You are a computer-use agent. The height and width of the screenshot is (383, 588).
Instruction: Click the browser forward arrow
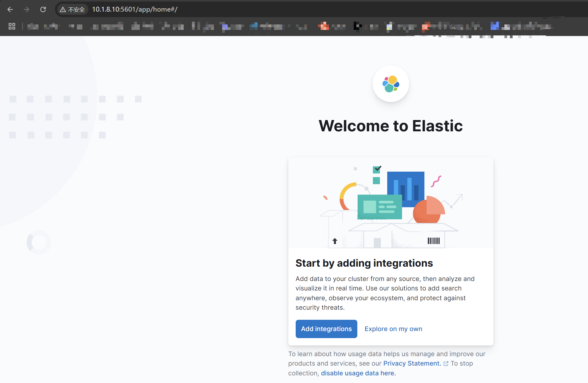pos(27,9)
